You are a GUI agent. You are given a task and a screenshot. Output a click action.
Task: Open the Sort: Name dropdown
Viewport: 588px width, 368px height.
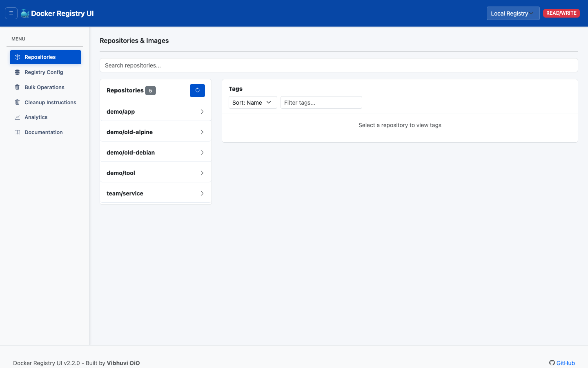[253, 103]
